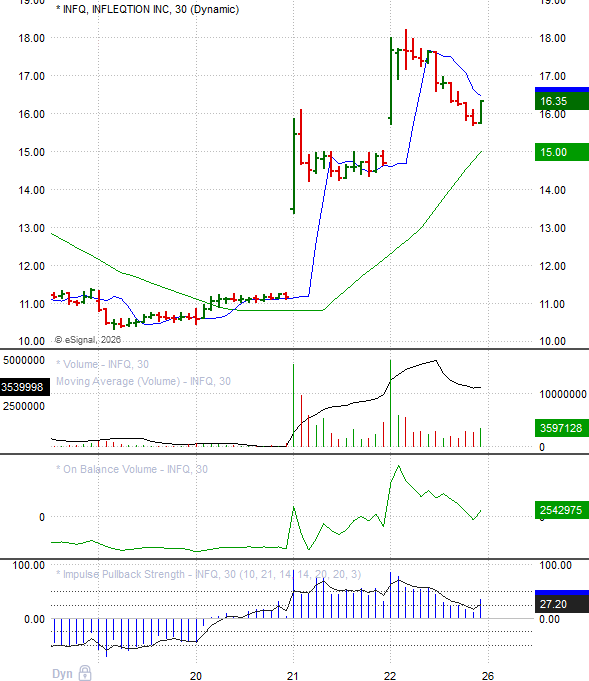Select the 27.20 pullback strength value box
Image resolution: width=589 pixels, height=681 pixels.
pyautogui.click(x=562, y=604)
